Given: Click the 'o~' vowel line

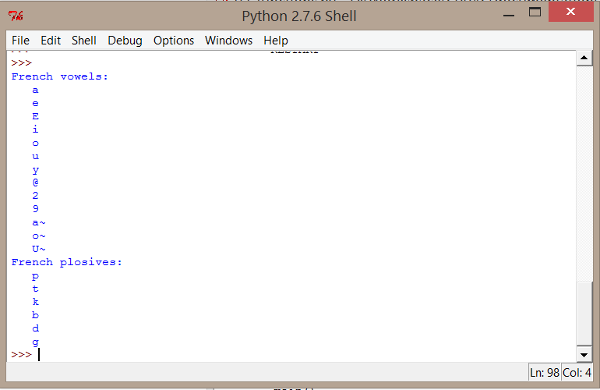Looking at the screenshot, I should pyautogui.click(x=39, y=236).
